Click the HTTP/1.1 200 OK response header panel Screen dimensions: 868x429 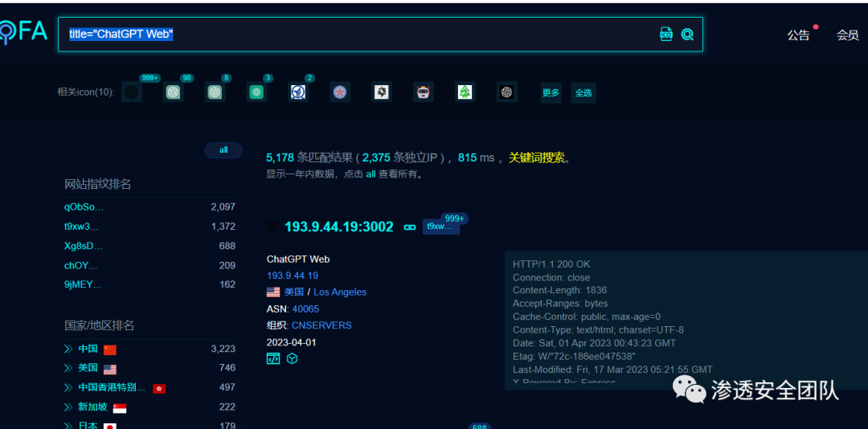click(686, 321)
